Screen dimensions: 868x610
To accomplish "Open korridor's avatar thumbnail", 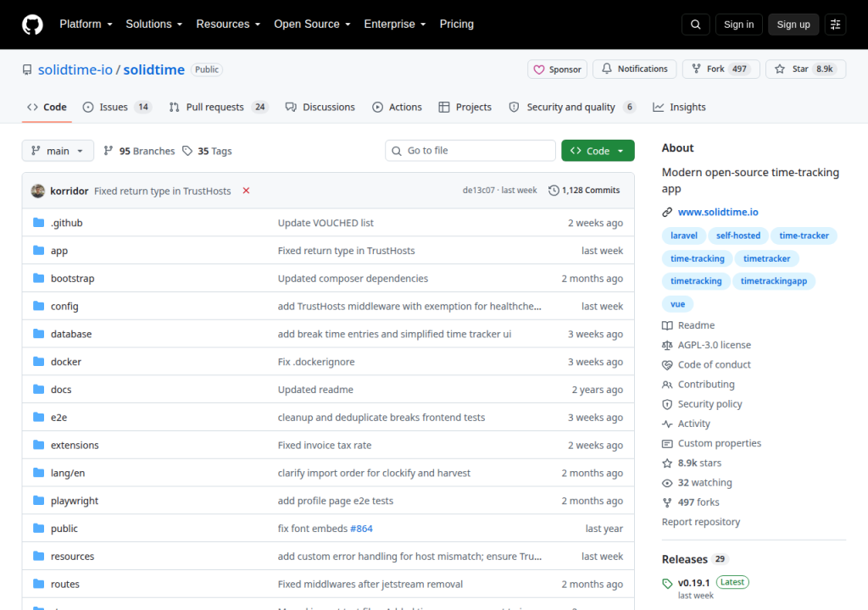I will 37,191.
